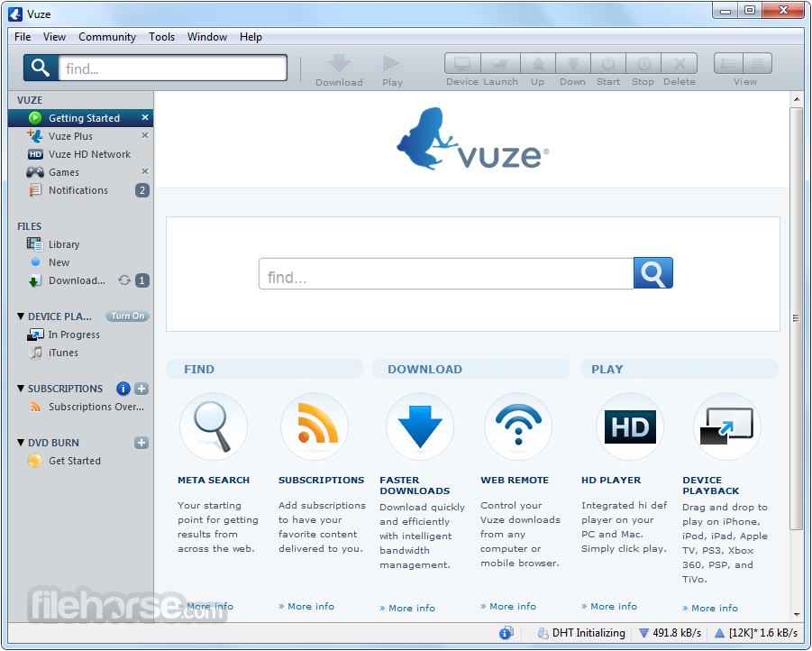This screenshot has height=651, width=812.
Task: Collapse the Device Playback sidebar section
Action: [21, 316]
